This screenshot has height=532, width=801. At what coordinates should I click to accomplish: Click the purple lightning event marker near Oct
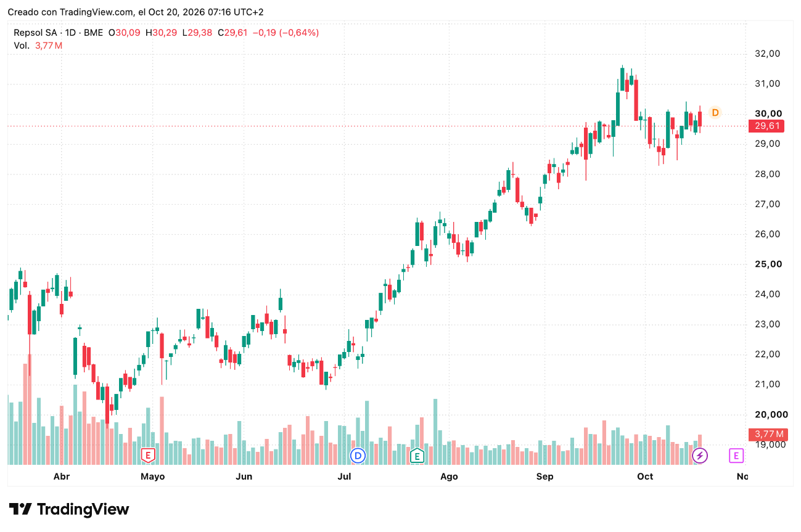click(700, 456)
